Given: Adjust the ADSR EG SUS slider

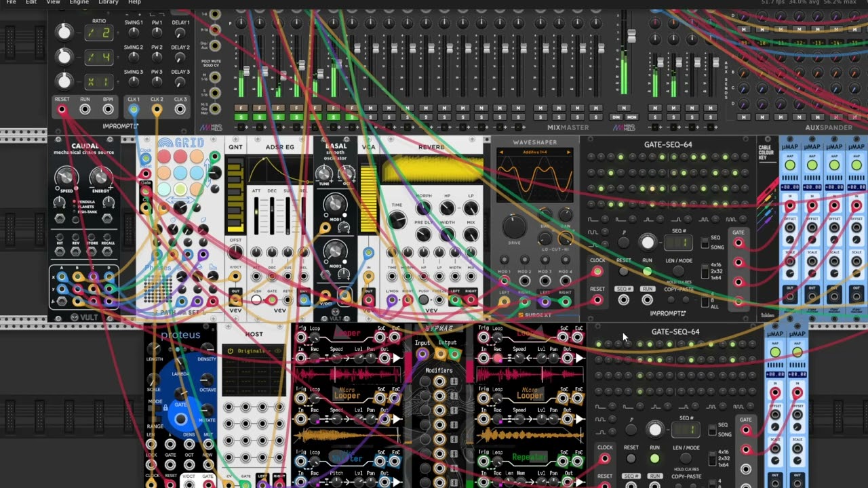Looking at the screenshot, I should [x=288, y=216].
